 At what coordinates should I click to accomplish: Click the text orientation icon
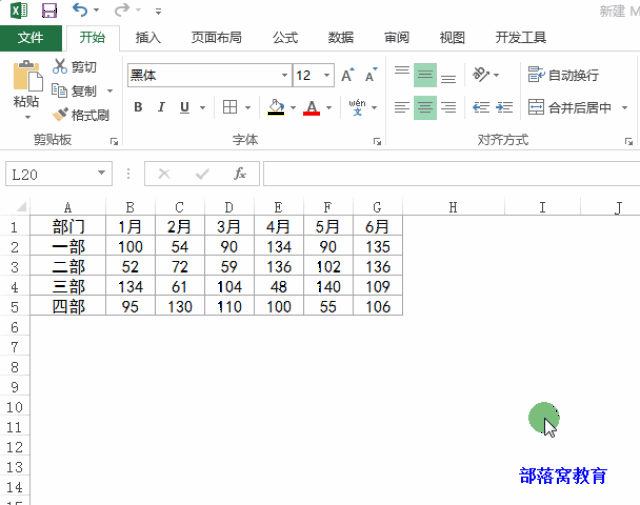(x=481, y=75)
